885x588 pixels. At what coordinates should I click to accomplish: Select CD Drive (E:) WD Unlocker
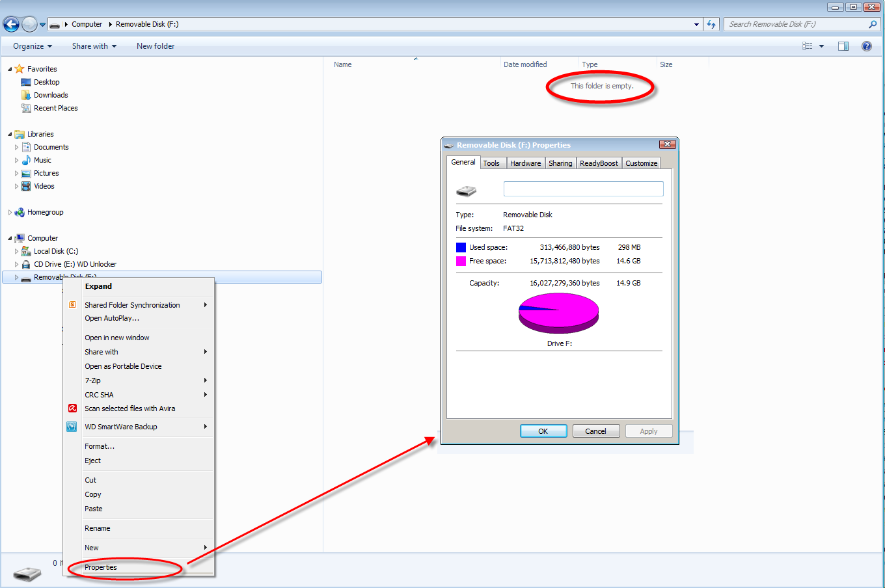click(x=75, y=264)
